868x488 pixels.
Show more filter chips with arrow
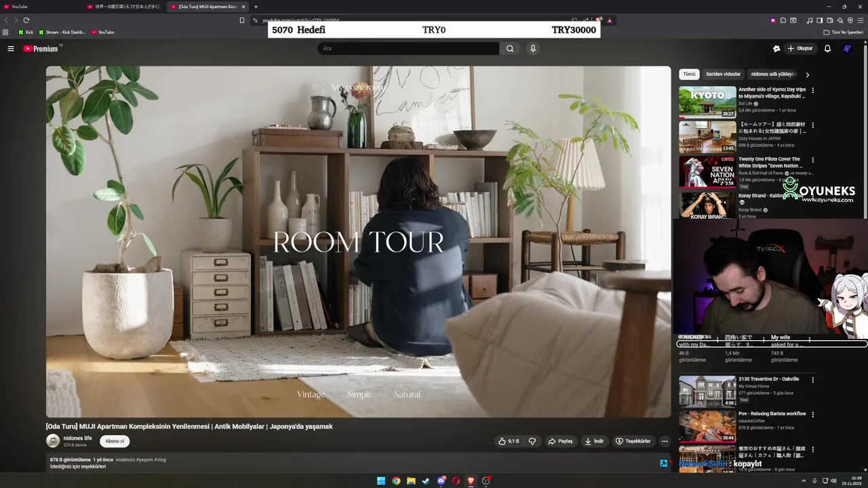pyautogui.click(x=807, y=75)
